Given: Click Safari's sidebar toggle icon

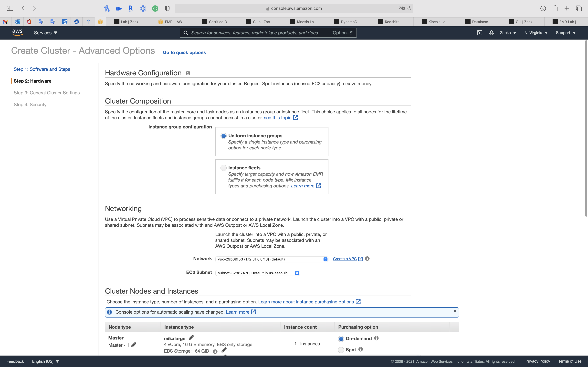Looking at the screenshot, I should pyautogui.click(x=10, y=8).
